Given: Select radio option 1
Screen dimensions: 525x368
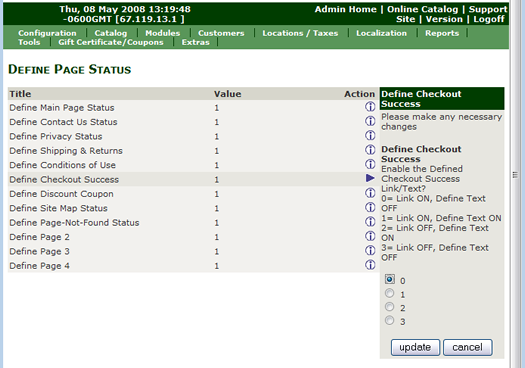Looking at the screenshot, I should click(x=389, y=293).
